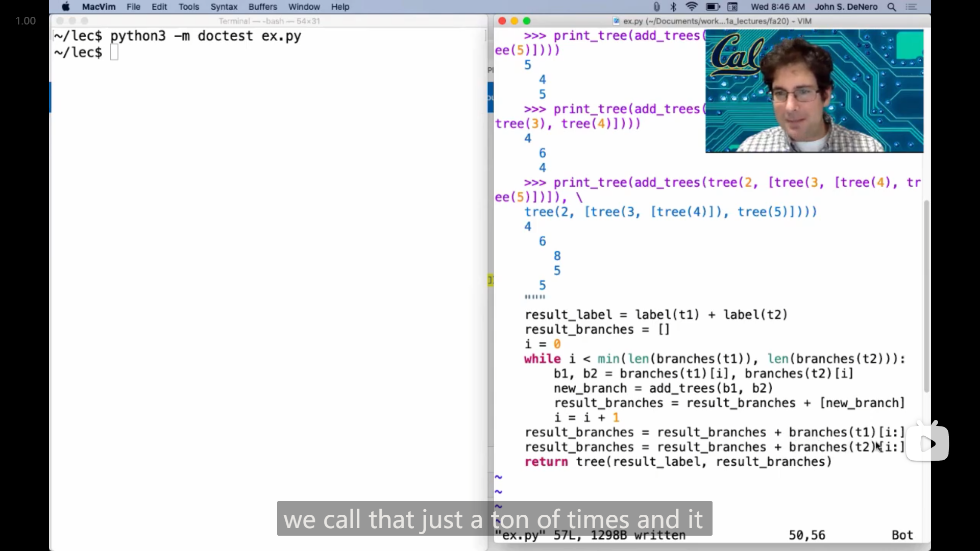Open the Tools menu in MacVim

click(188, 7)
